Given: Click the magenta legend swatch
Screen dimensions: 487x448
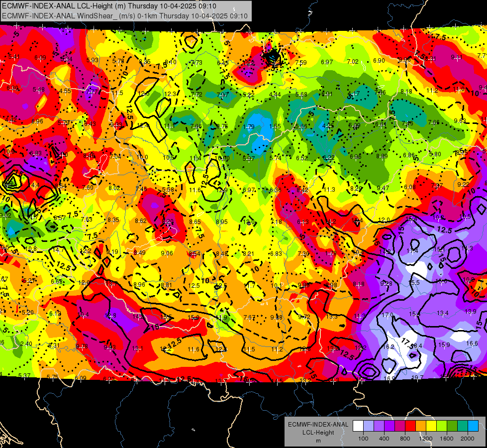Looking at the screenshot, I should tap(400, 426).
